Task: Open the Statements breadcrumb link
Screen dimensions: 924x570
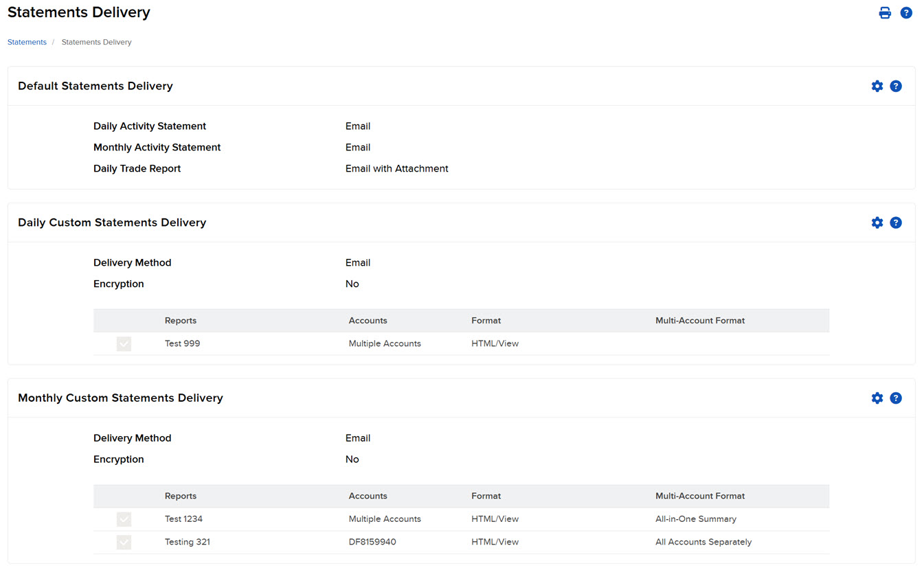Action: (x=27, y=42)
